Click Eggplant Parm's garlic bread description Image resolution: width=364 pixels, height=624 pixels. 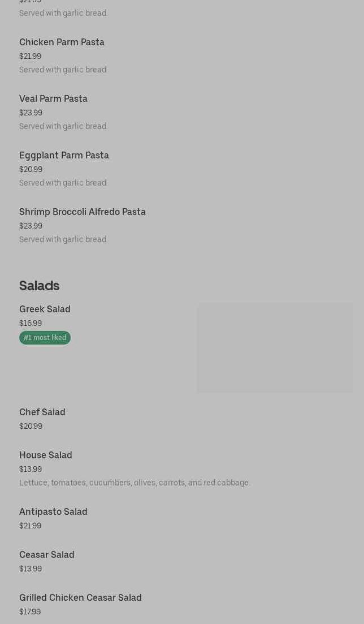(x=63, y=183)
